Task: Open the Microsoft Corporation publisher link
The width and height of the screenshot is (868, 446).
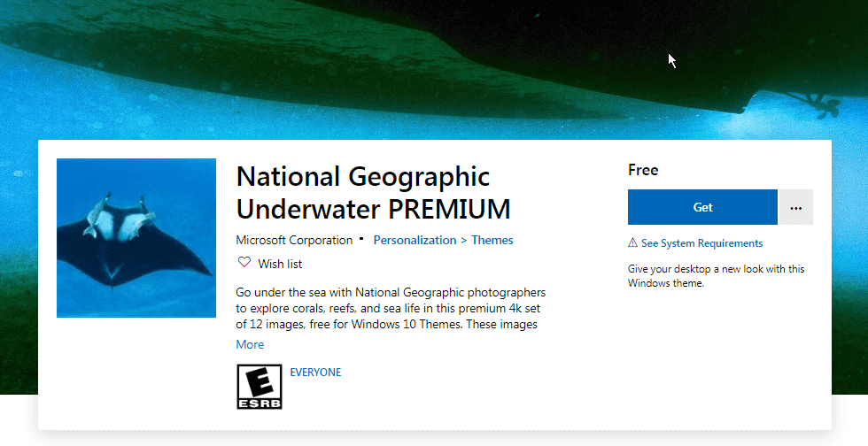Action: (294, 240)
